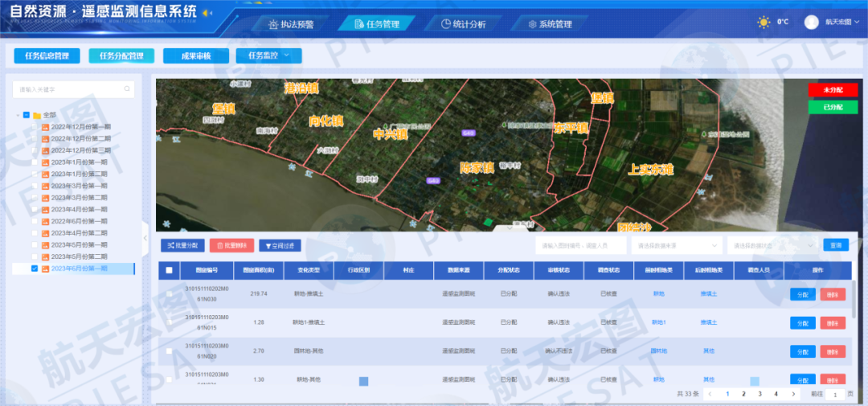Check the select-all checkbox in table header
The width and height of the screenshot is (868, 406).
point(169,271)
